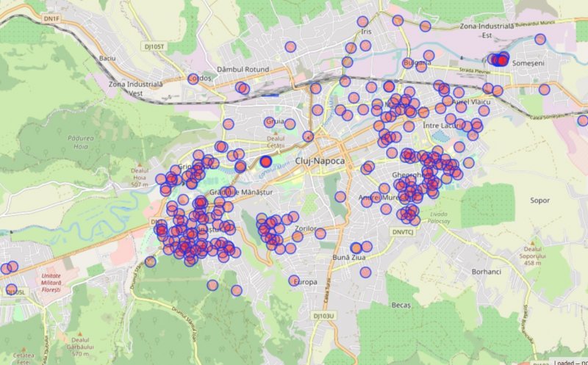Image resolution: width=588 pixels, height=365 pixels.
Task: Select the Dâmbul Rotund neighborhood label
Action: click(243, 69)
